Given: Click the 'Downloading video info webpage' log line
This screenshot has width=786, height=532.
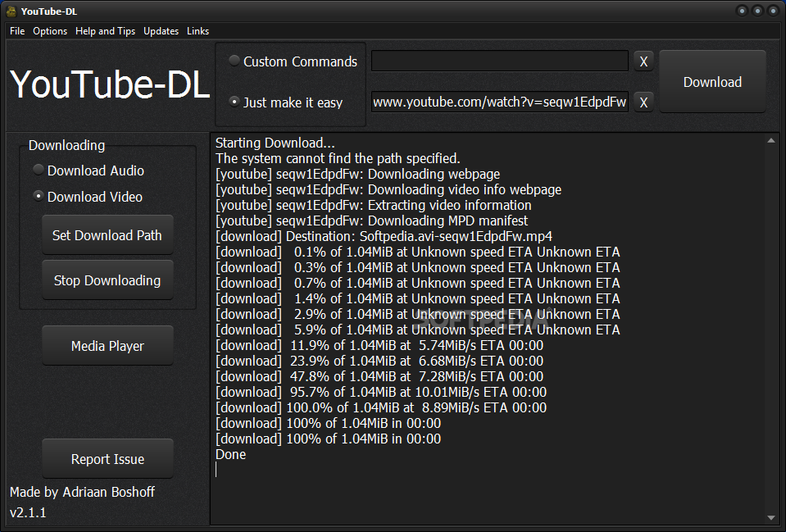Looking at the screenshot, I should pyautogui.click(x=388, y=189).
